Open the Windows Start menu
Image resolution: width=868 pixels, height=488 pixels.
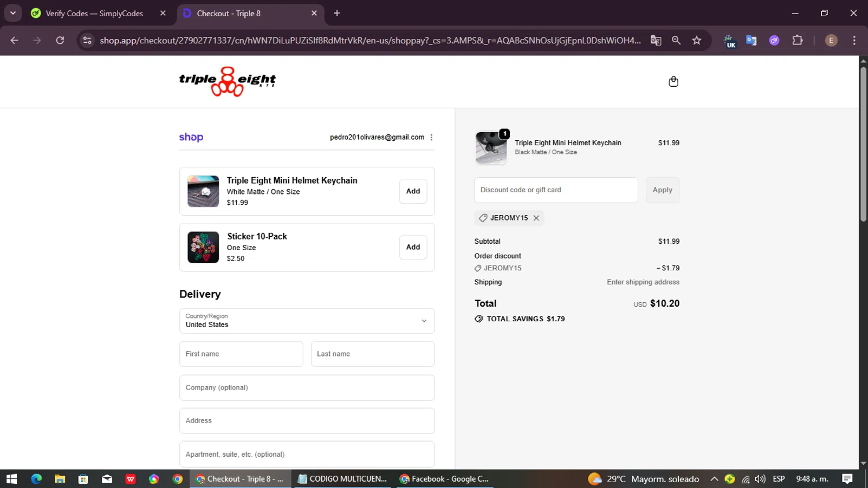(x=12, y=479)
